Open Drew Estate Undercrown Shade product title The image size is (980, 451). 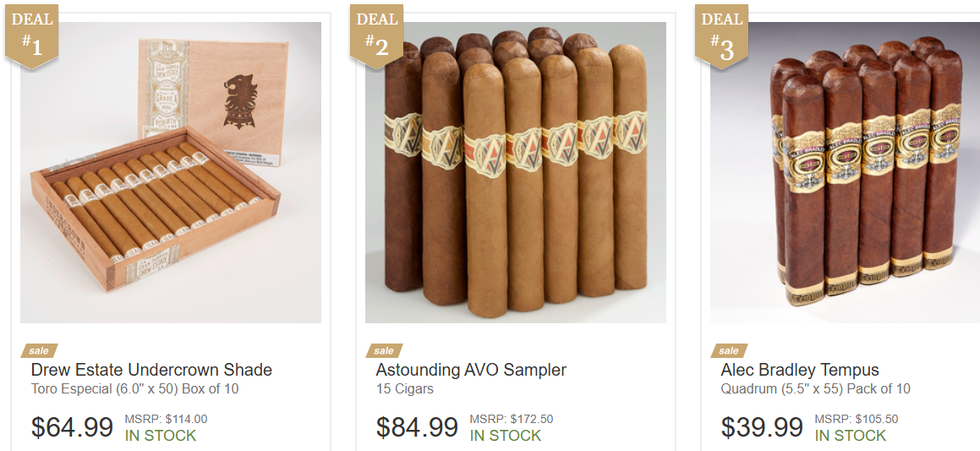click(151, 370)
